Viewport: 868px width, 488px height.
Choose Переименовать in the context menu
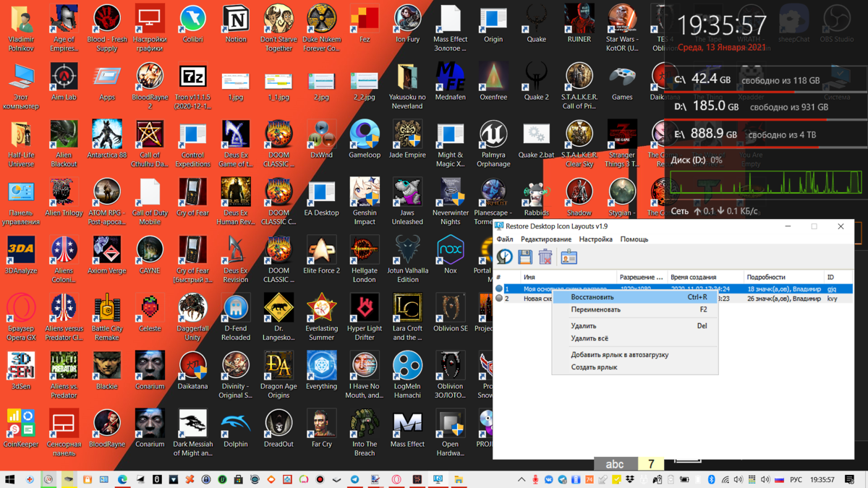coord(635,309)
